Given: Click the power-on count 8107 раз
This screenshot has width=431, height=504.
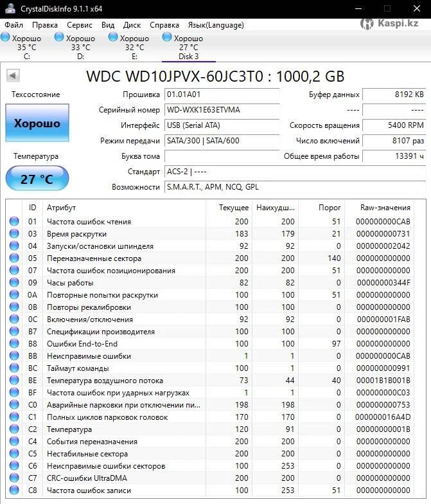Looking at the screenshot, I should click(394, 141).
